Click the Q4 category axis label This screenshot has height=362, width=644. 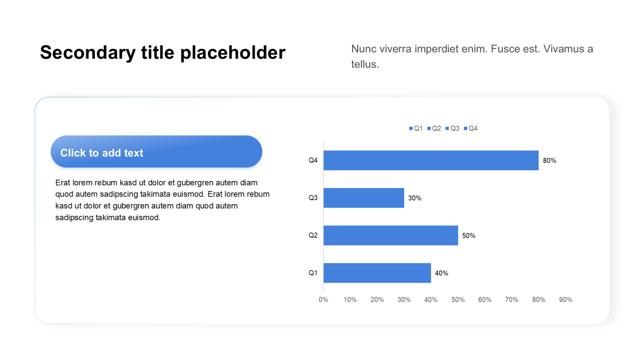(313, 160)
